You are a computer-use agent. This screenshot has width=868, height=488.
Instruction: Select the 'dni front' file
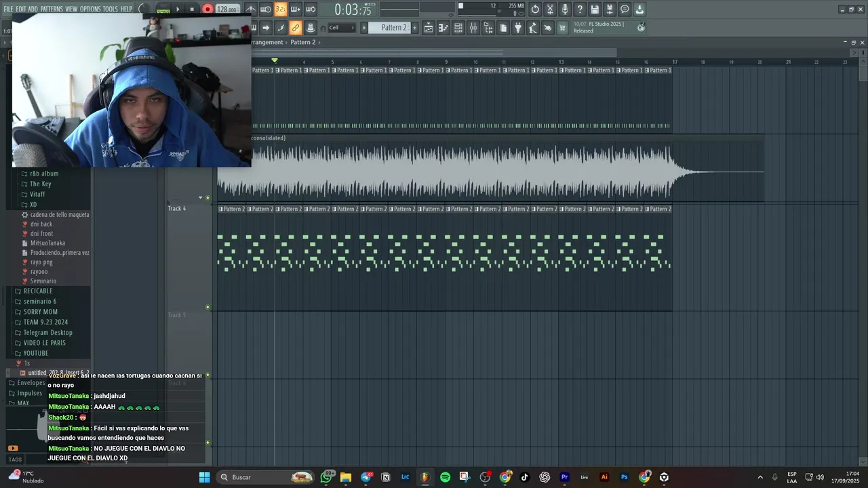point(41,233)
